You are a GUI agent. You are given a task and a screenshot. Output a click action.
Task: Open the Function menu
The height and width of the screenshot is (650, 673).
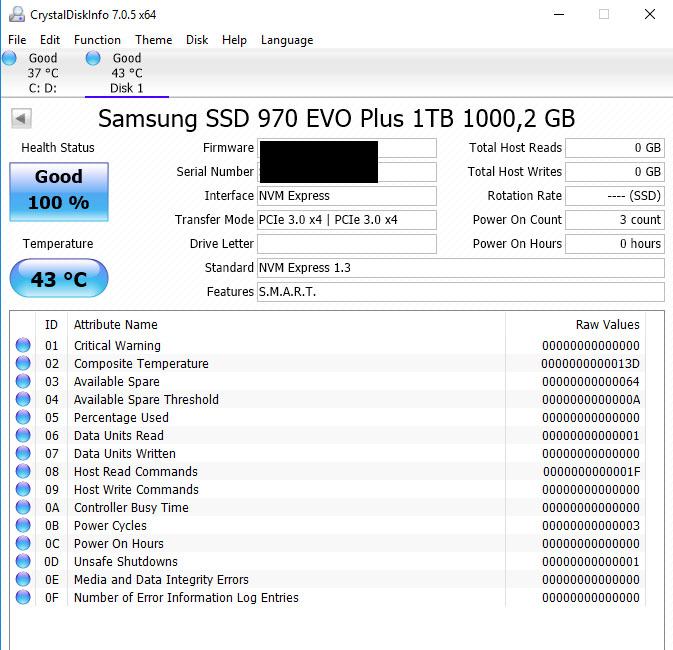point(97,40)
